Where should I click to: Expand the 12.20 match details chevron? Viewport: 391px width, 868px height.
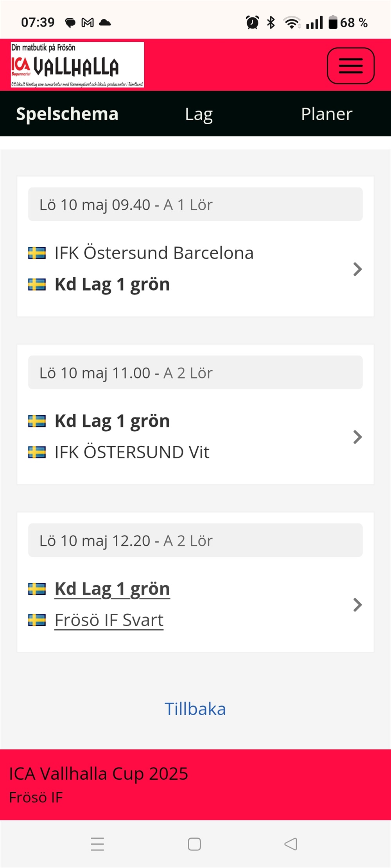[357, 605]
